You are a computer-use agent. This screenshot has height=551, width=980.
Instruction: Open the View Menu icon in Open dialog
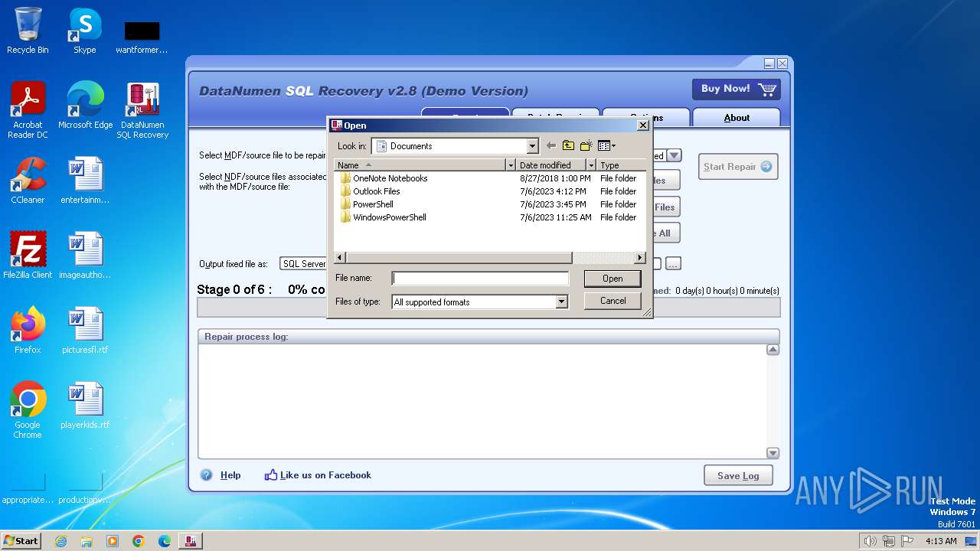(x=603, y=145)
